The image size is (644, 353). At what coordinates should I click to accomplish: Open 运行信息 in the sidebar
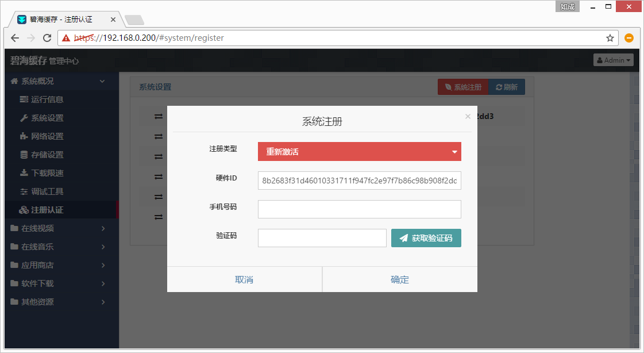pyautogui.click(x=47, y=99)
